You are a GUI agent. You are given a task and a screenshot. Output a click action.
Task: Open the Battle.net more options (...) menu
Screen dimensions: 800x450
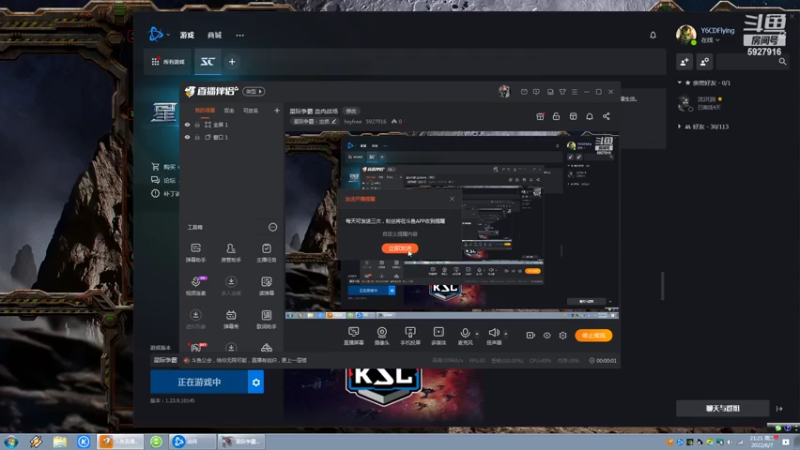tap(240, 35)
